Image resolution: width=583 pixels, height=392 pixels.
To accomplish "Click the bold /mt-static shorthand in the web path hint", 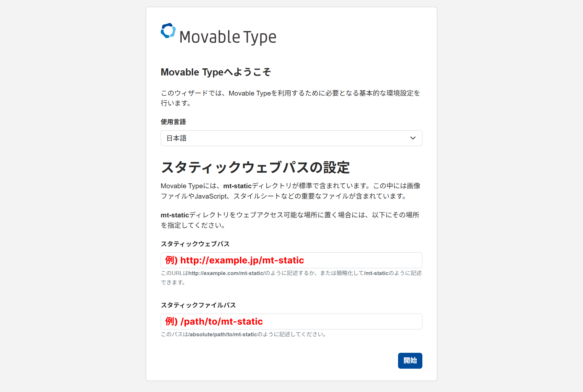I will (x=376, y=273).
